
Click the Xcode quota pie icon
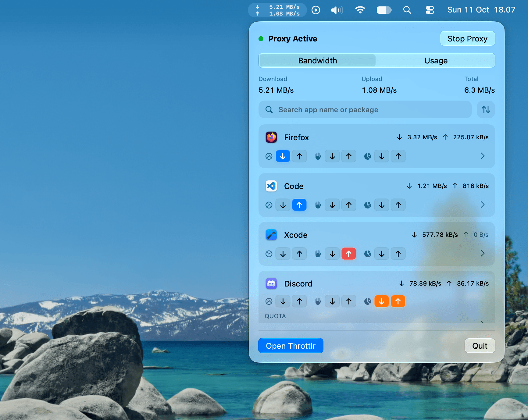pyautogui.click(x=368, y=254)
